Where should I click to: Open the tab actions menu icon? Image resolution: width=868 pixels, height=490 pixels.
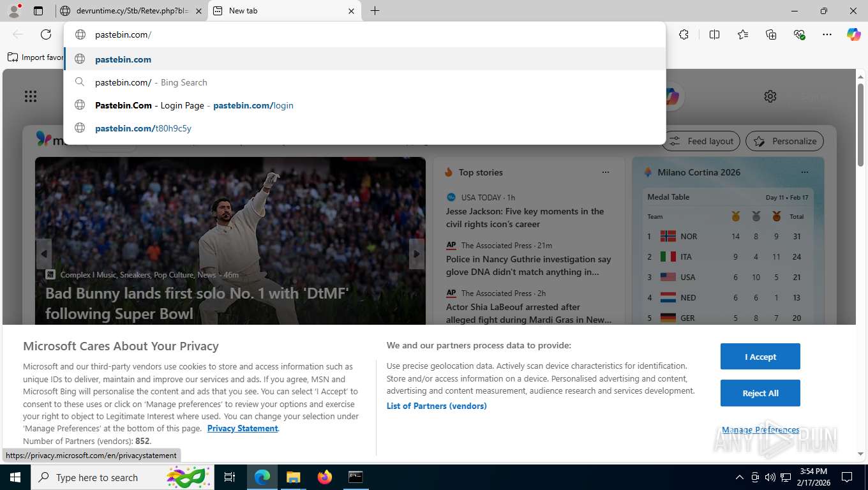point(38,11)
